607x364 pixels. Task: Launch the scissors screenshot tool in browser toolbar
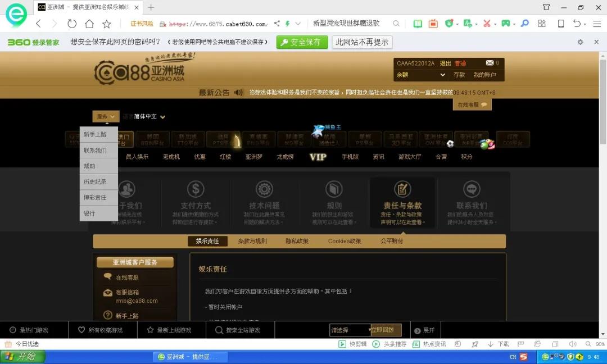pyautogui.click(x=488, y=24)
